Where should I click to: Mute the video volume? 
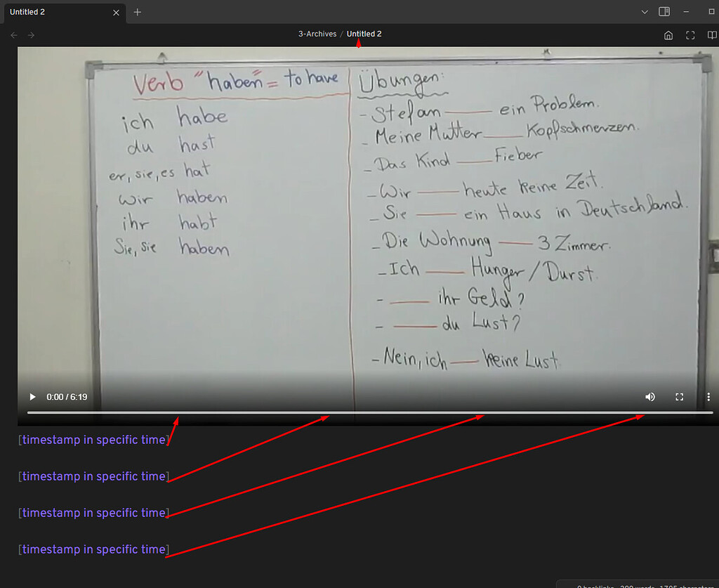(x=649, y=397)
